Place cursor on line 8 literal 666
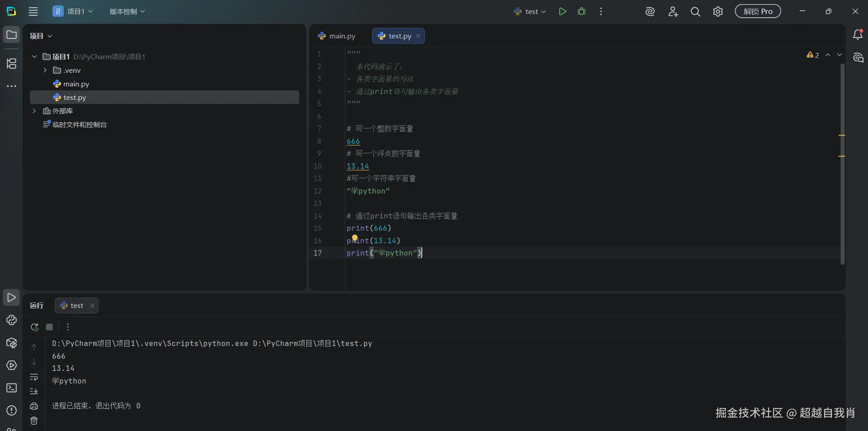Image resolution: width=868 pixels, height=431 pixels. tap(353, 142)
